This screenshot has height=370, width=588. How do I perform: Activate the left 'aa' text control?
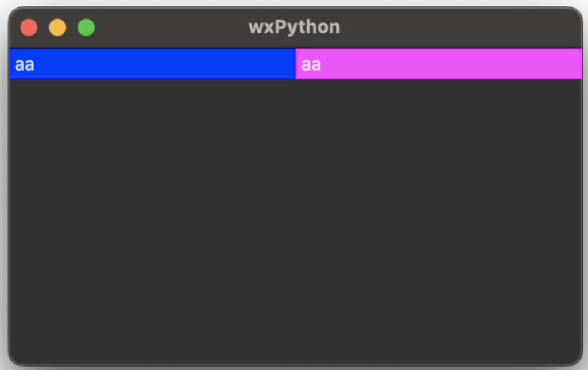click(x=152, y=64)
